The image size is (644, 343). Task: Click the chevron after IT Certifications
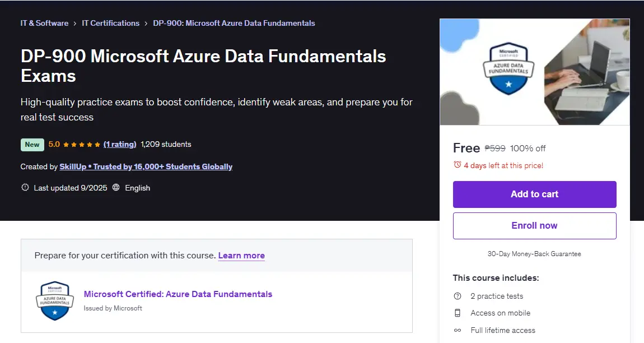(146, 24)
